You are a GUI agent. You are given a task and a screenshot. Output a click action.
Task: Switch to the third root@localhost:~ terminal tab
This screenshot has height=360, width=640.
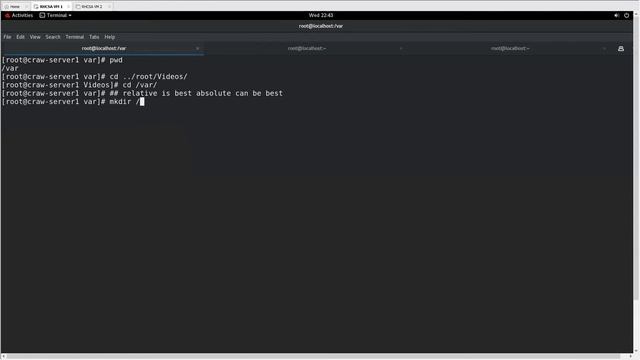pyautogui.click(x=510, y=48)
